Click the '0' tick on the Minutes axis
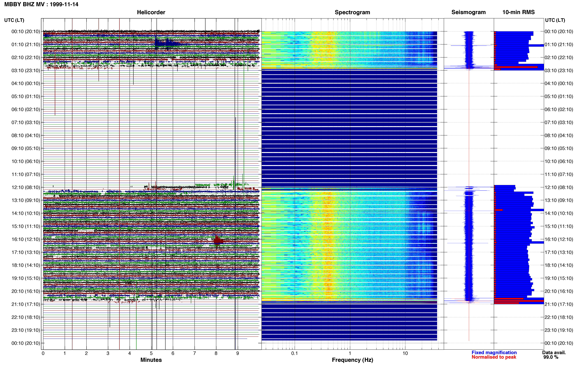Viewport: 588px width, 368px height. (x=43, y=353)
